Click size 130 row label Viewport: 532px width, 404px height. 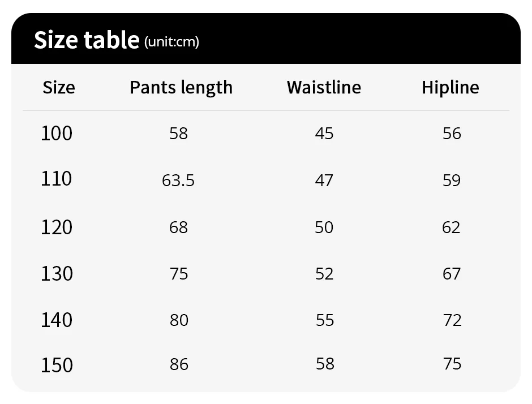point(57,274)
